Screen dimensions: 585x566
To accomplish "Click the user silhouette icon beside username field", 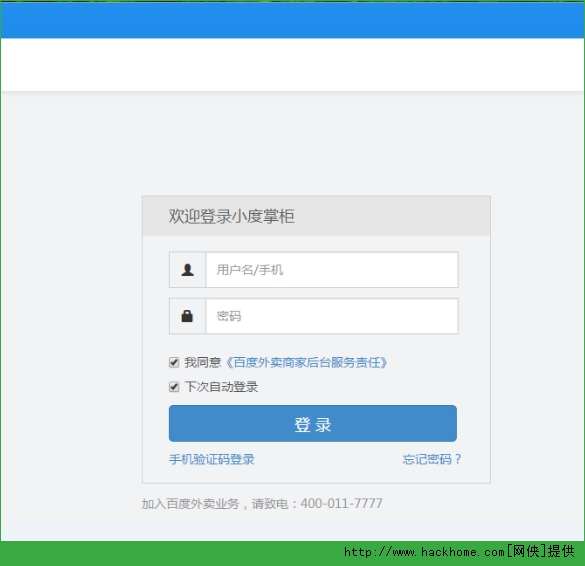I will (187, 270).
